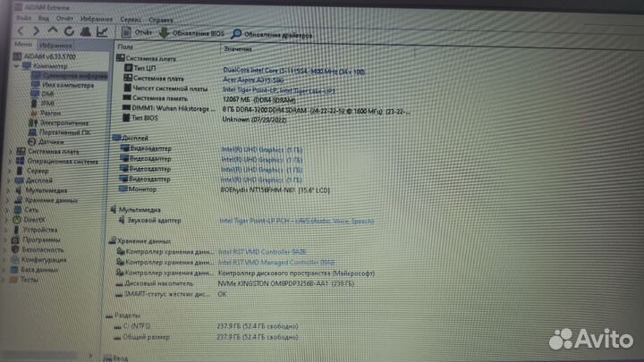Click the Тесты tree icon
Viewport: 644px width, 362px height.
(13, 280)
